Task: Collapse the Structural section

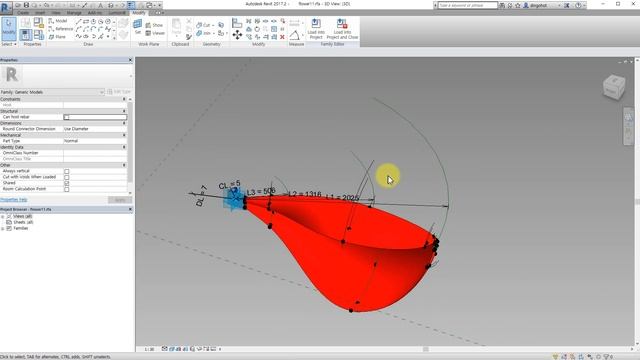Action: click(124, 111)
